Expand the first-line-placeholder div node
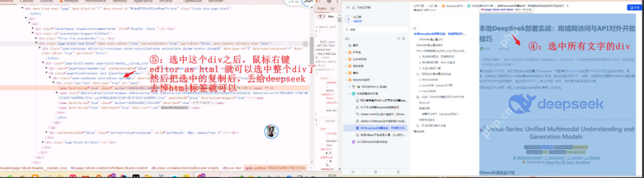644x178 pixels. coord(36,38)
